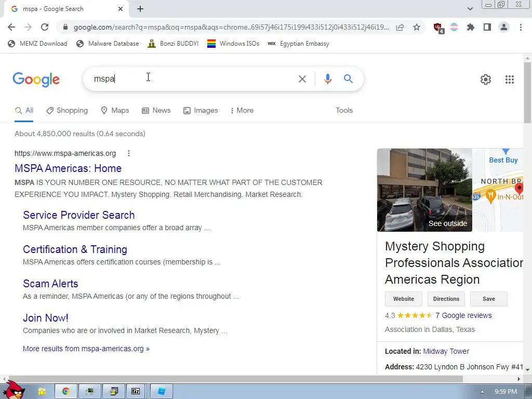
Task: Open the Midway Tower link
Action: (x=446, y=352)
